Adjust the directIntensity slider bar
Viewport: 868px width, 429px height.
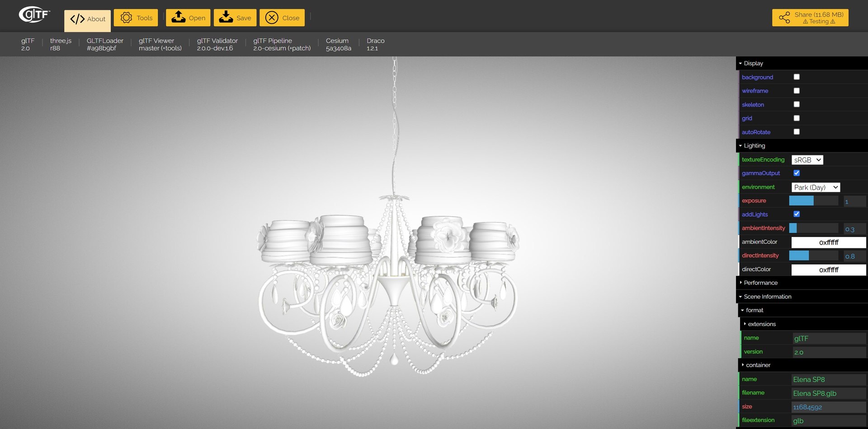tap(814, 256)
